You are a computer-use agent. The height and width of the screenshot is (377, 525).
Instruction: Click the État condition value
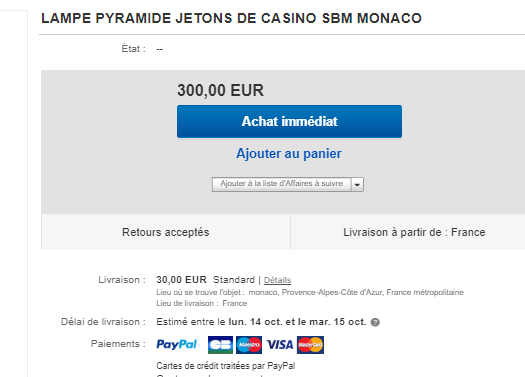coord(160,49)
